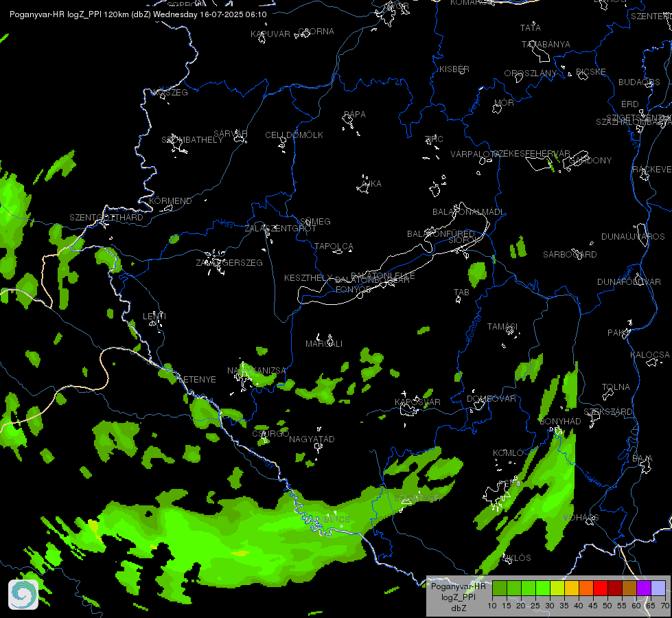Click the TATA city label
Screen dimensions: 672x618
click(x=530, y=28)
